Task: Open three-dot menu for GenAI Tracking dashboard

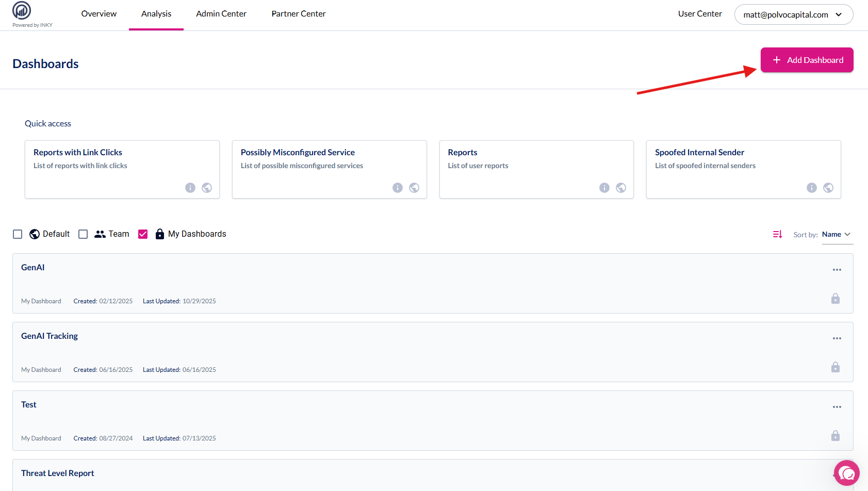Action: click(x=837, y=338)
